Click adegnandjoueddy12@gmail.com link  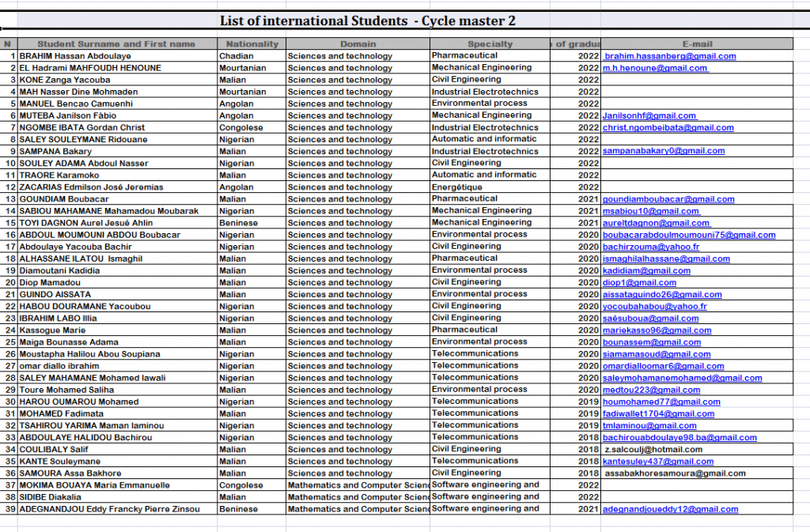coord(671,509)
